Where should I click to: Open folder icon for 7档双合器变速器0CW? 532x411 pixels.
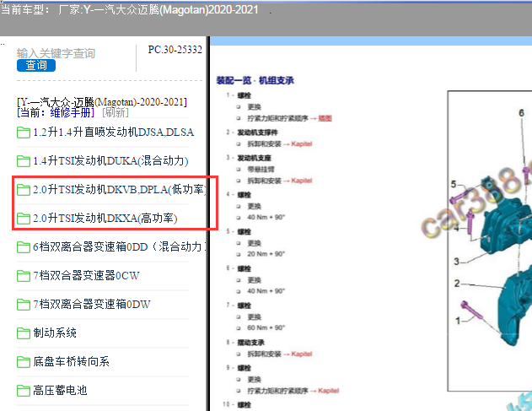24,275
